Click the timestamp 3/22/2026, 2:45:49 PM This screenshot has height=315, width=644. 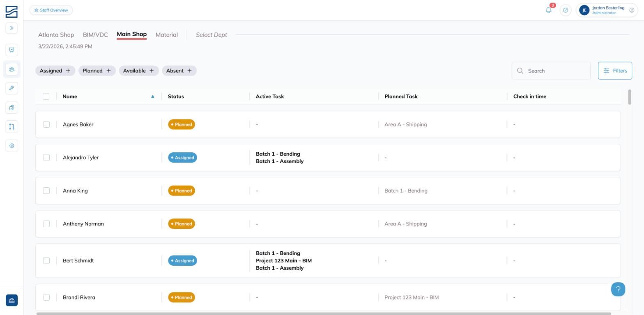pyautogui.click(x=65, y=46)
